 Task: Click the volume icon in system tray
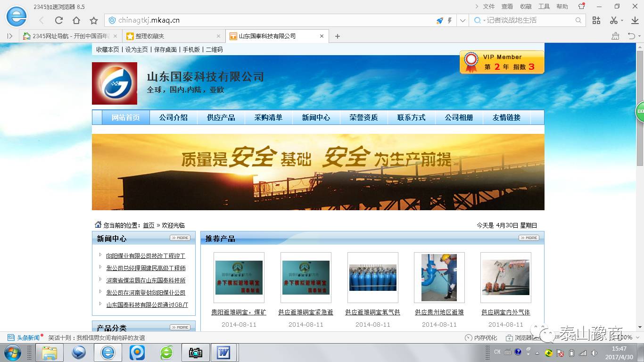[594, 353]
